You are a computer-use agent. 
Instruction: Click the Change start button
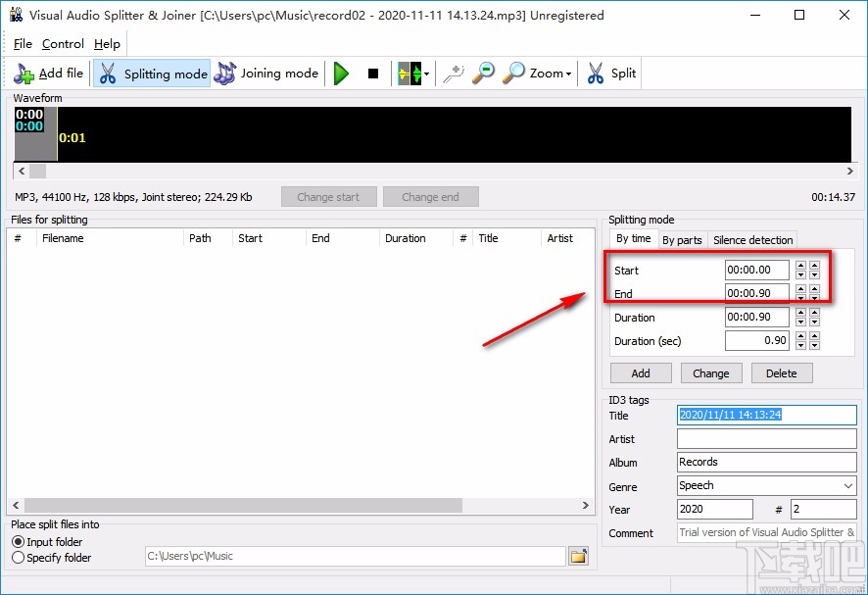coord(328,197)
